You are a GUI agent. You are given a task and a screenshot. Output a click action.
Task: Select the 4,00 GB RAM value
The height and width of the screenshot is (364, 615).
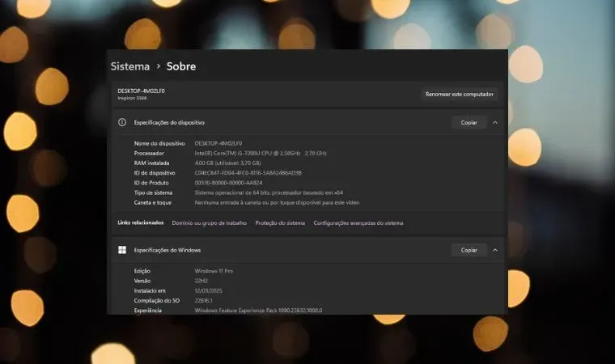[x=227, y=163]
